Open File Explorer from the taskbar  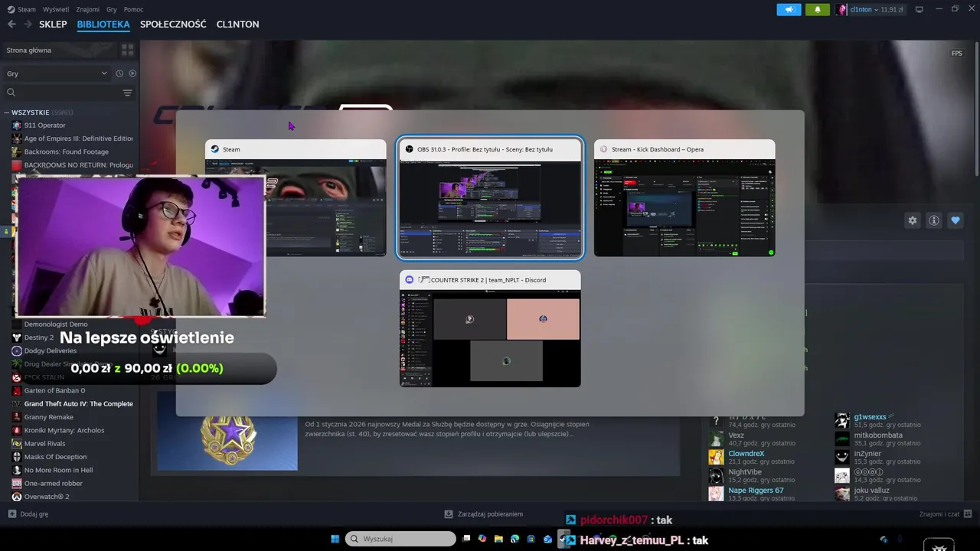(498, 539)
